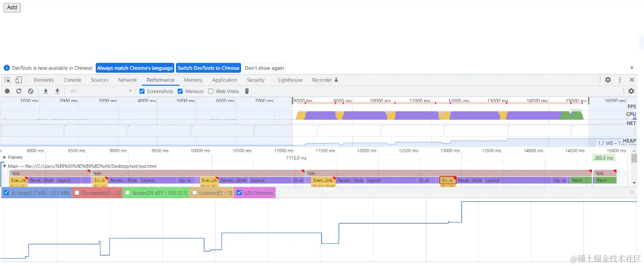
Task: Click the CPU label in overview
Action: click(x=631, y=114)
